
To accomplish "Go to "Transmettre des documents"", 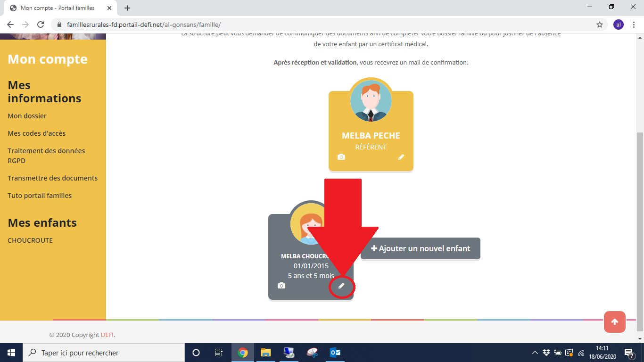I will pyautogui.click(x=52, y=178).
